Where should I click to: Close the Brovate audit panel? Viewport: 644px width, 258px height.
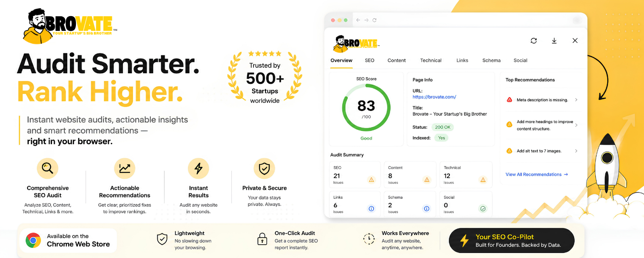point(575,41)
